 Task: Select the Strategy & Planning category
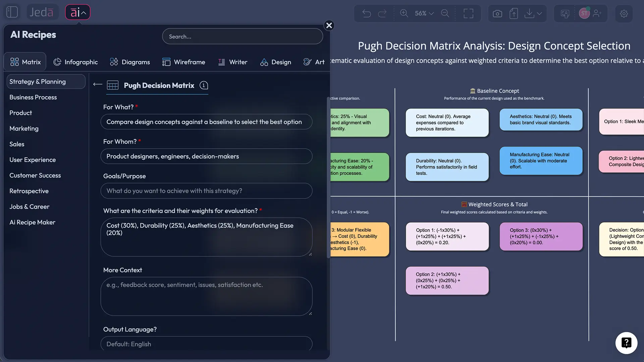pyautogui.click(x=46, y=81)
